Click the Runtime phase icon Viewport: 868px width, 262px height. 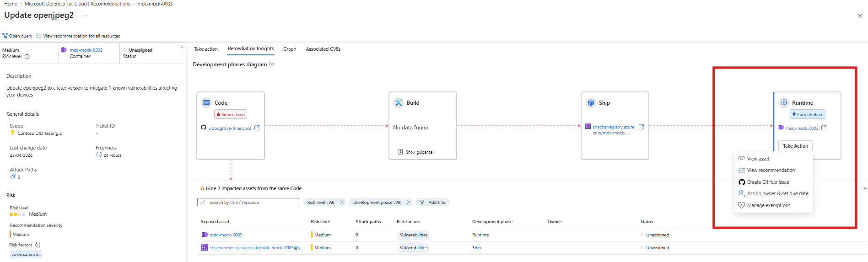click(784, 103)
